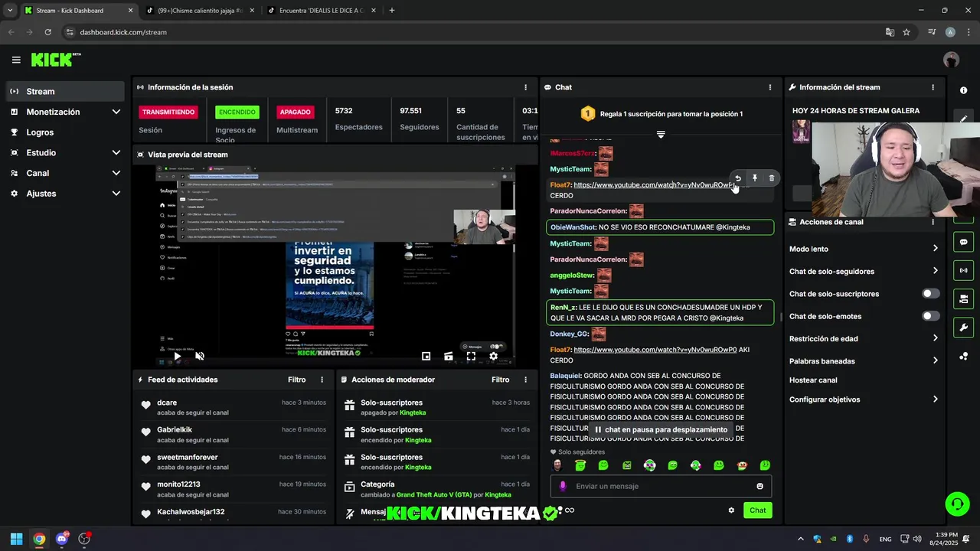Open the Kick home logo
This screenshot has width=980, height=551.
[x=56, y=60]
